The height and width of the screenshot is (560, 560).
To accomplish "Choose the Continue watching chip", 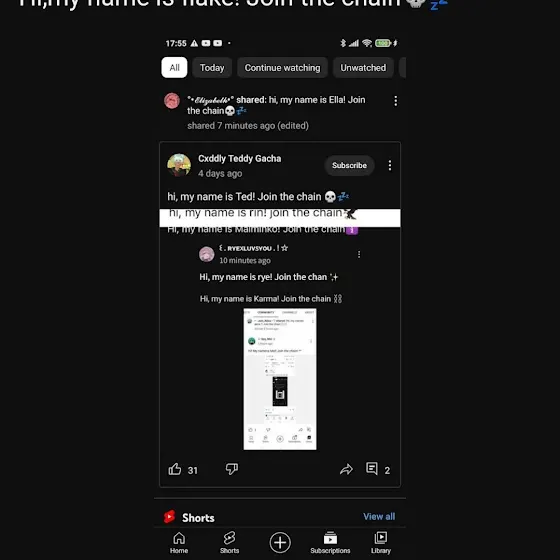I will [x=282, y=68].
